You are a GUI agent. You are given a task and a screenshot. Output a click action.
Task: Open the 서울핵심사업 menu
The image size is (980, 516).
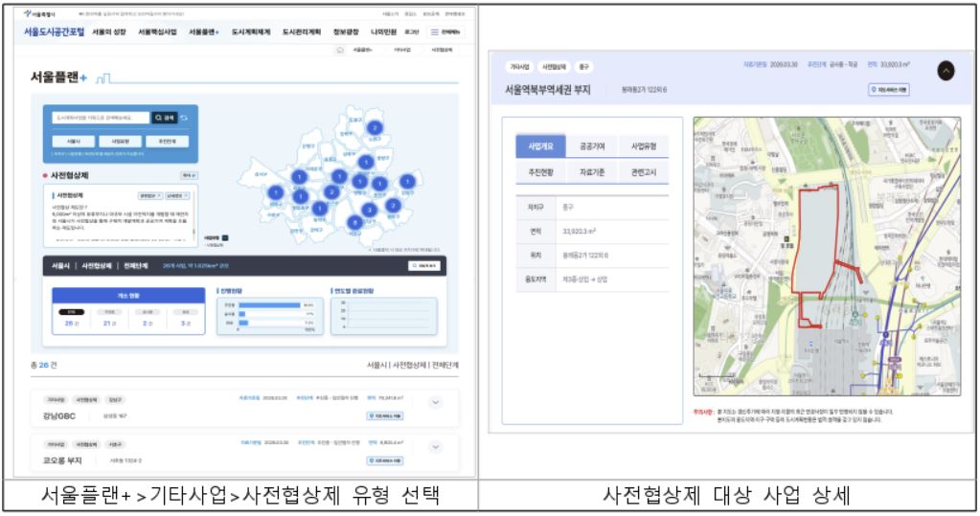coord(157,32)
